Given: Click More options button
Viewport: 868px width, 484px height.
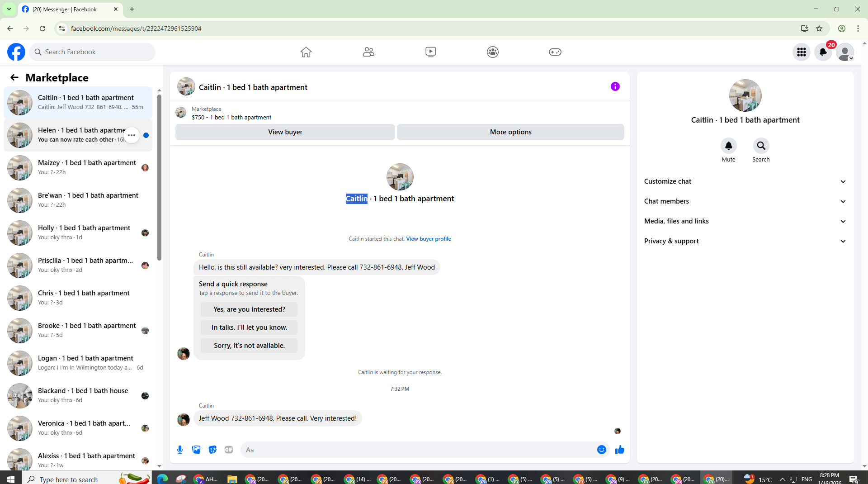Looking at the screenshot, I should coord(510,132).
